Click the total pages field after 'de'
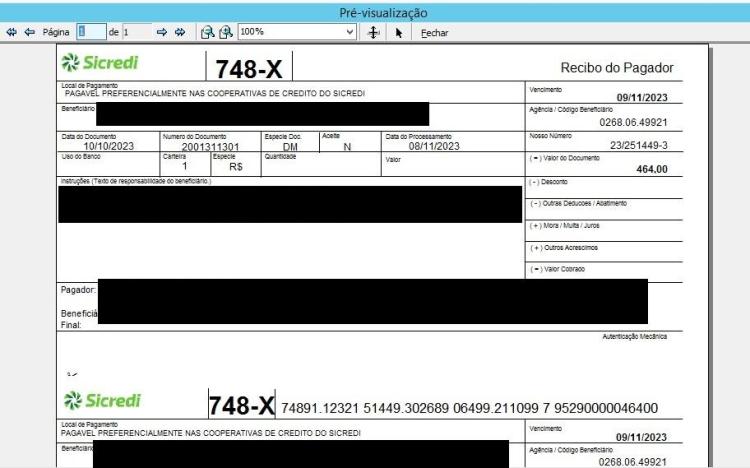Screen dimensions: 750x468 tap(137, 32)
